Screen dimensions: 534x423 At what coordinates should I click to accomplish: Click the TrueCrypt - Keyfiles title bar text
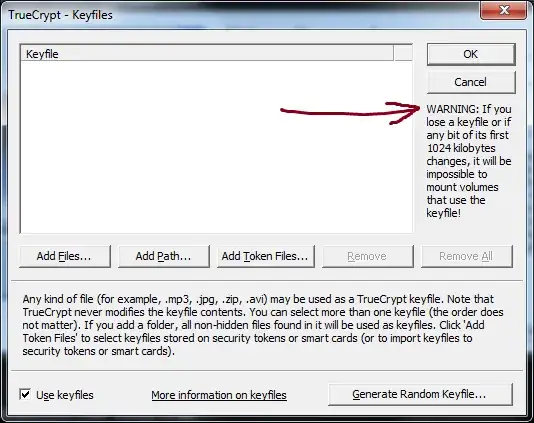[60, 15]
